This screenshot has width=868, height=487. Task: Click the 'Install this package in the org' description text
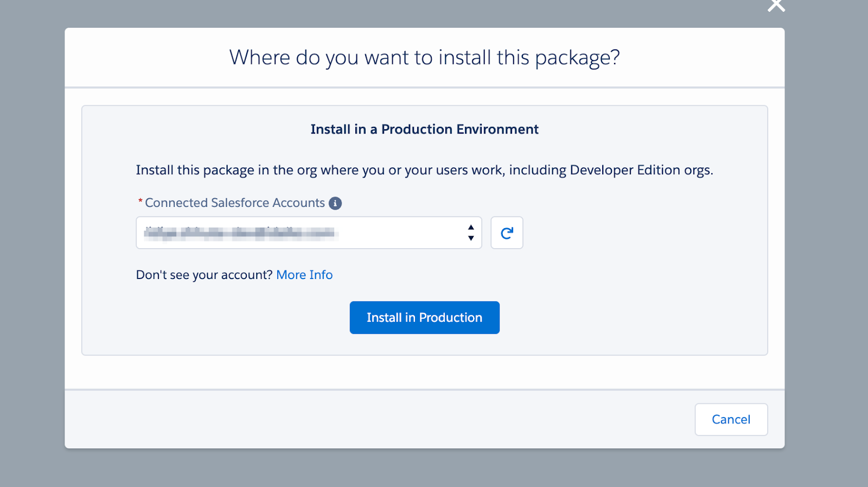[x=424, y=170]
